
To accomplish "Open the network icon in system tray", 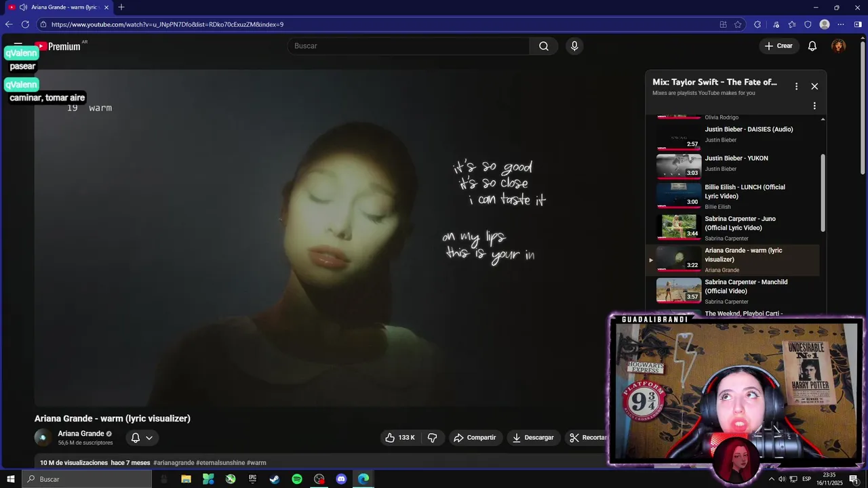I will [x=793, y=479].
